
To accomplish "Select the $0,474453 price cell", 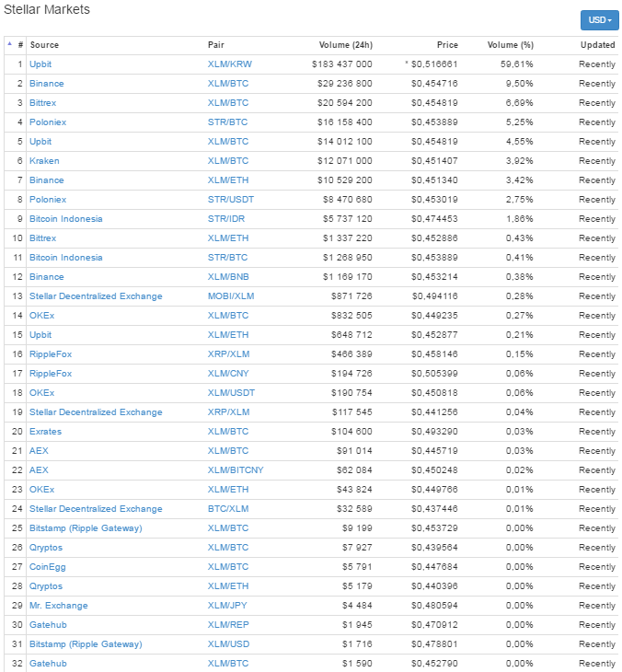I will tap(434, 218).
